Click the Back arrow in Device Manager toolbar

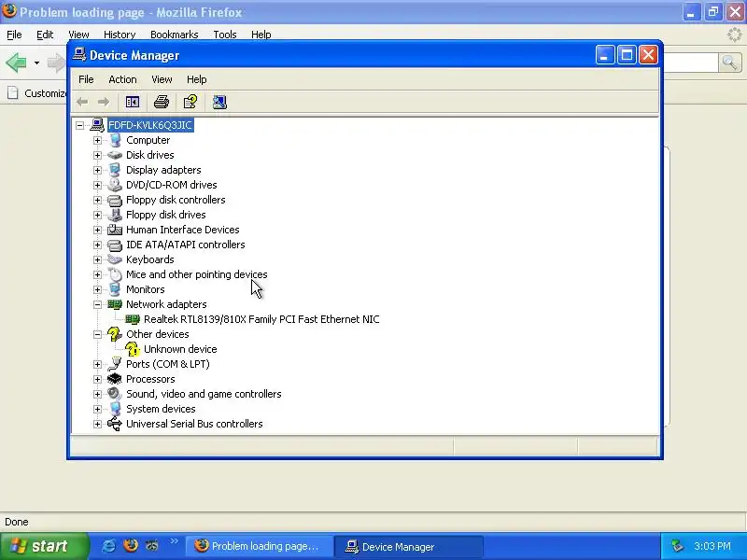pyautogui.click(x=82, y=102)
